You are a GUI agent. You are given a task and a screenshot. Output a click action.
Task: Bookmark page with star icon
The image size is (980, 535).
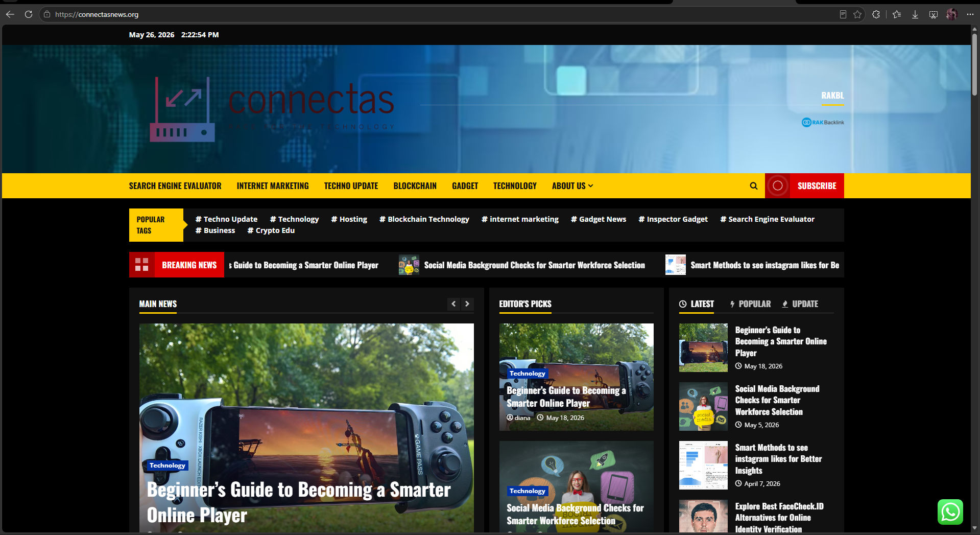[x=857, y=14]
